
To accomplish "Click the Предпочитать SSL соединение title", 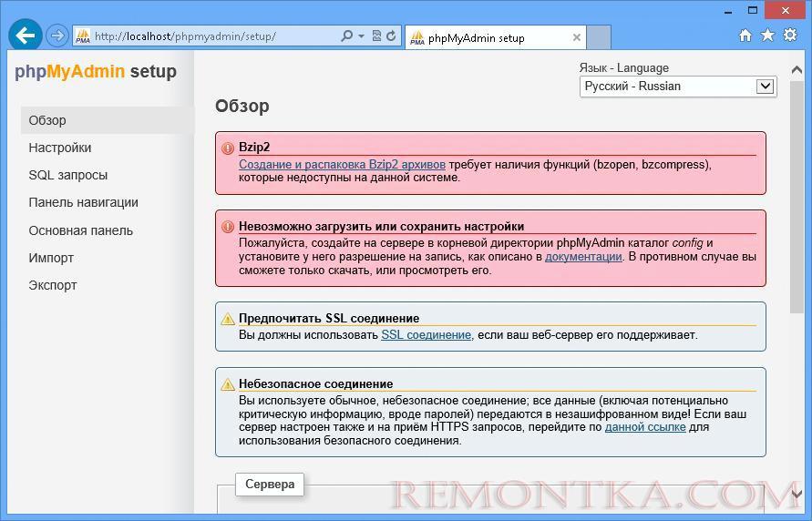I will (329, 318).
